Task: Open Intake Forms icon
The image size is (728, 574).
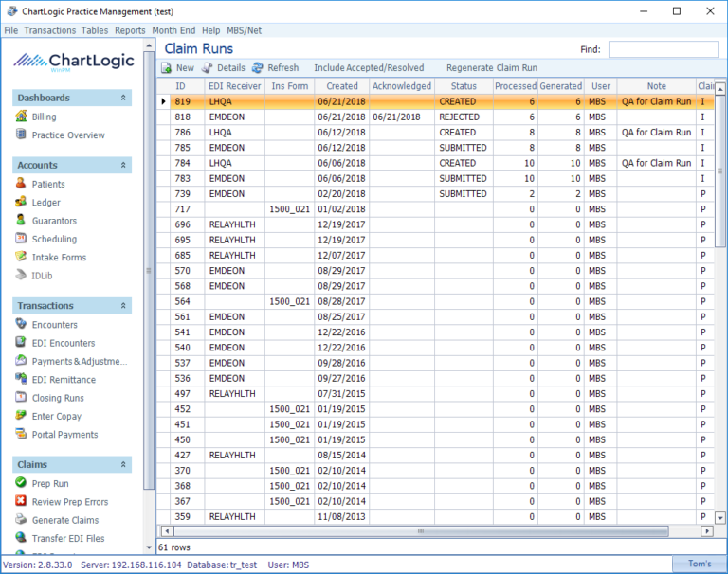Action: point(21,257)
